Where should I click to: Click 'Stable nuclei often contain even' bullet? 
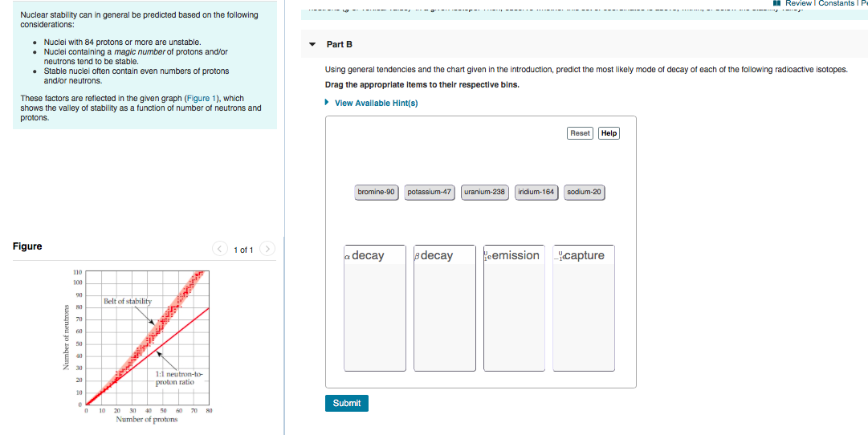click(137, 75)
